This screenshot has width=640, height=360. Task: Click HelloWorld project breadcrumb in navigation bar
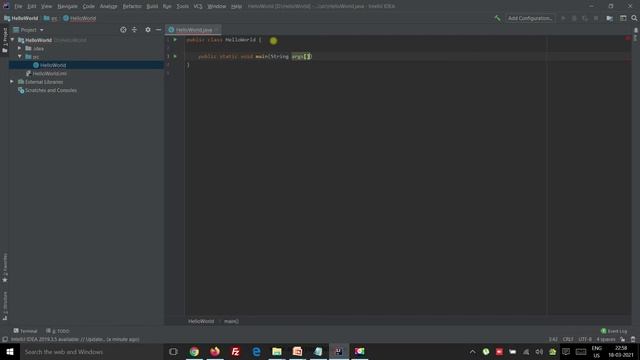(21, 18)
